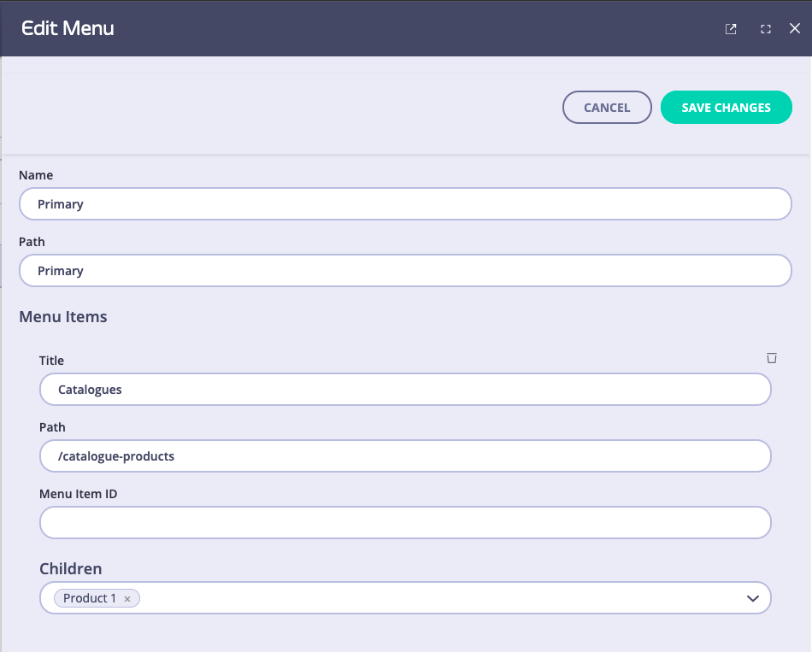Collapse the Children picker chevron

click(753, 598)
